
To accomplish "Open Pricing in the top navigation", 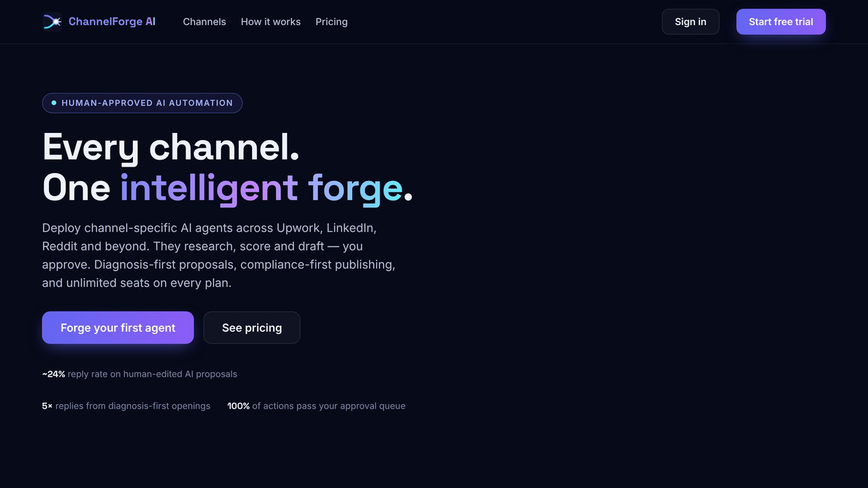I will point(332,22).
